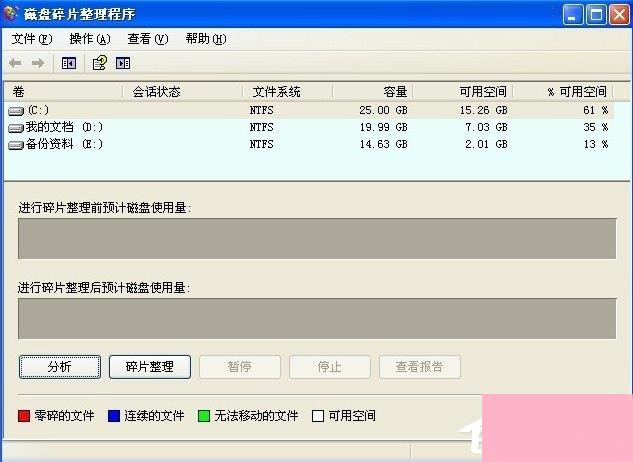
Task: Sort by the 会话状态 column header
Action: click(x=182, y=92)
